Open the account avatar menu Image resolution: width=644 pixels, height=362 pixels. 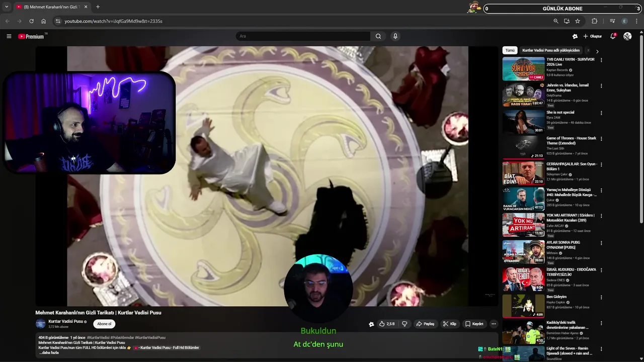coord(627,36)
